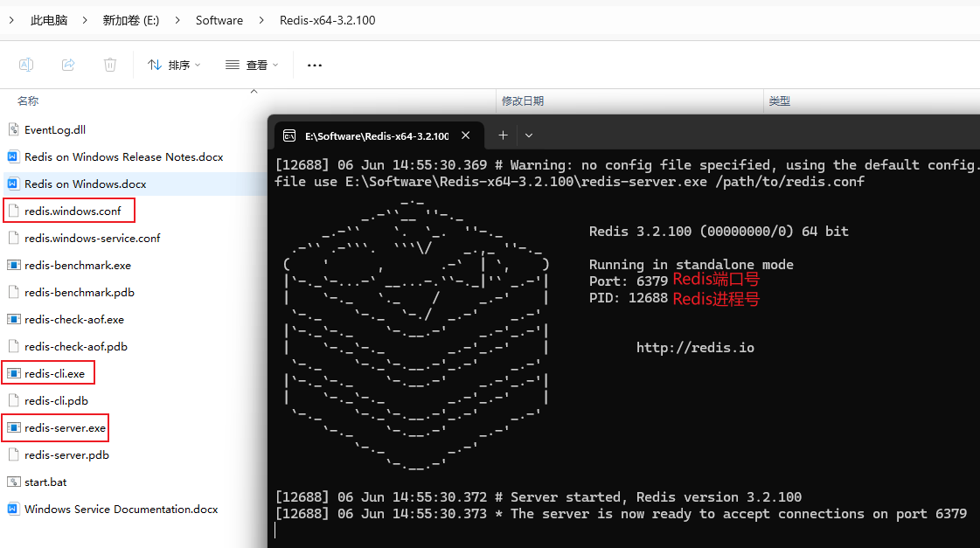Select Redis on Windows Release Notes.docx icon
The height and width of the screenshot is (548, 980).
pos(13,156)
